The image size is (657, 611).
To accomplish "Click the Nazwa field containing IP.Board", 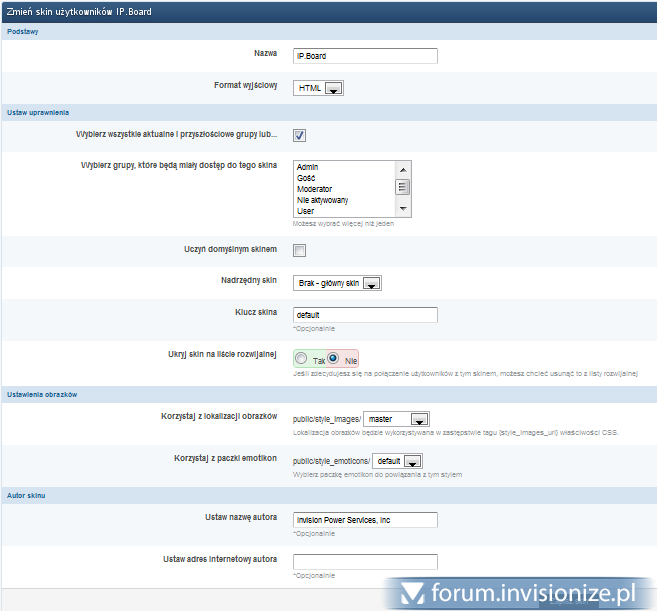I will pyautogui.click(x=365, y=56).
